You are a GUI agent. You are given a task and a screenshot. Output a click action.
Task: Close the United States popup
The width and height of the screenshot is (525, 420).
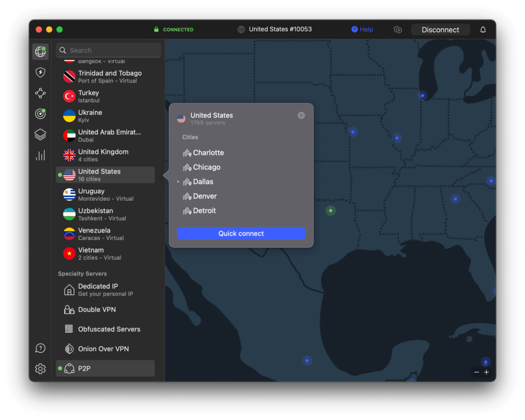click(x=301, y=115)
